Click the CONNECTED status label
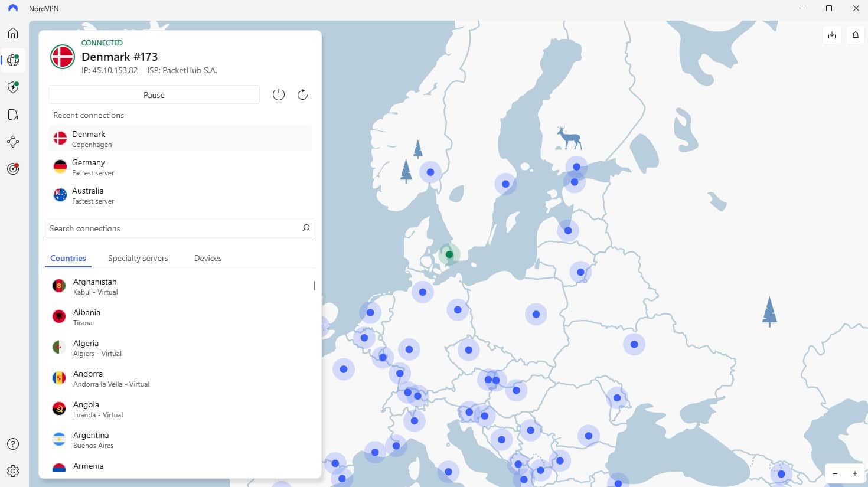This screenshot has width=868, height=487. (102, 43)
